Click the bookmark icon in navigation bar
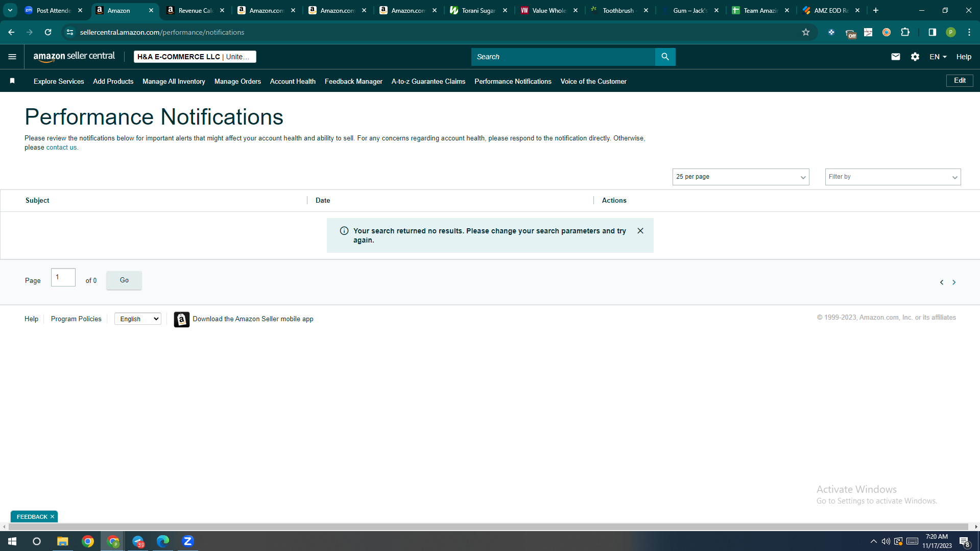This screenshot has height=551, width=980. pyautogui.click(x=12, y=81)
